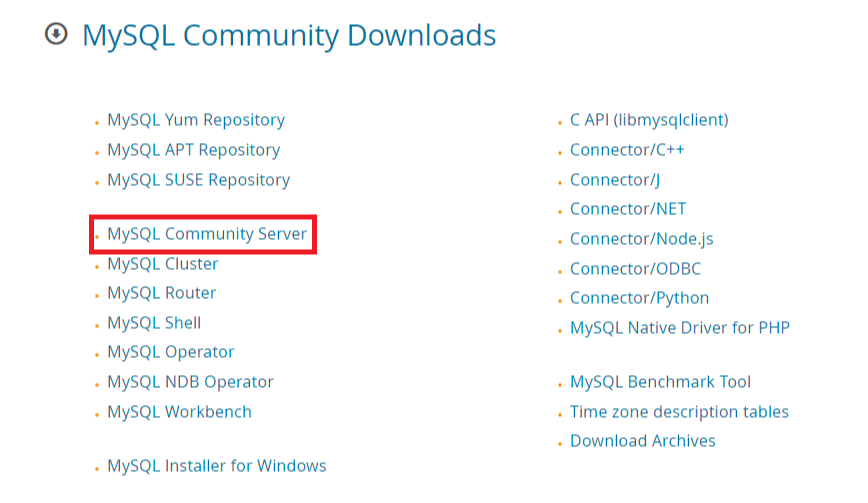This screenshot has height=503, width=868.
Task: Open Connector/Node.js downloads
Action: click(642, 238)
